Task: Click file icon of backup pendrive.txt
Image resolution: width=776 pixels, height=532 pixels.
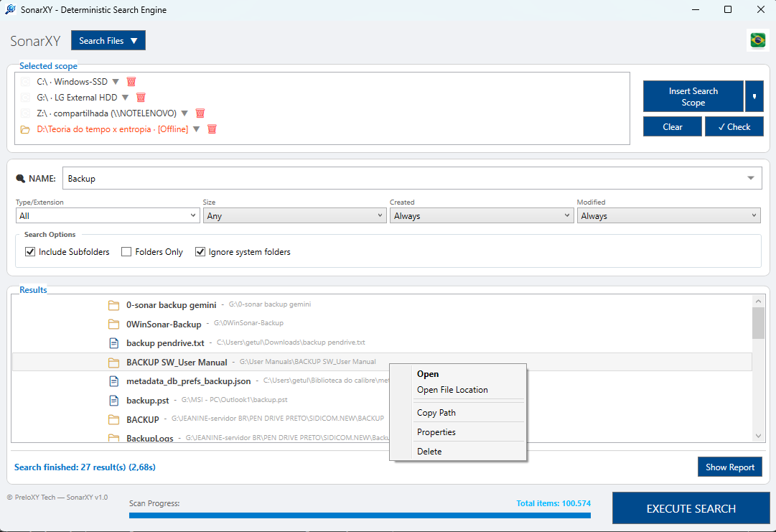Action: pos(114,343)
